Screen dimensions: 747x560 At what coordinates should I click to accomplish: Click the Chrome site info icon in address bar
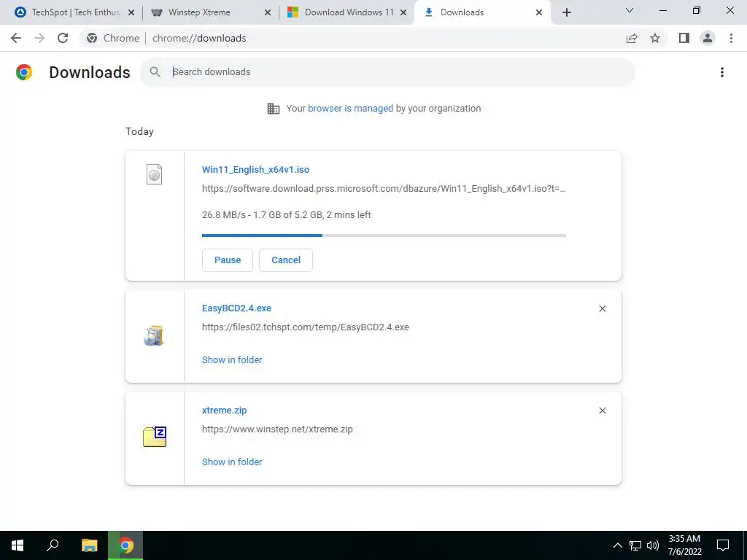click(x=92, y=38)
